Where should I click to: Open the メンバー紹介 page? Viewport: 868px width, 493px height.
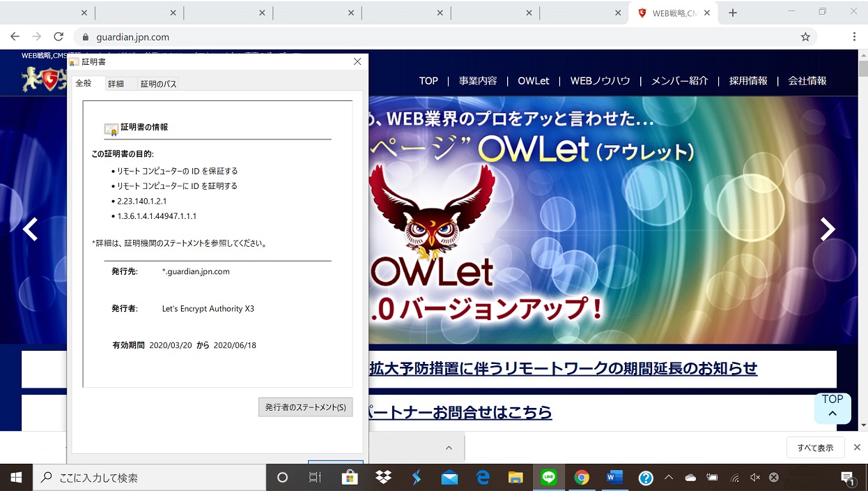(x=679, y=81)
